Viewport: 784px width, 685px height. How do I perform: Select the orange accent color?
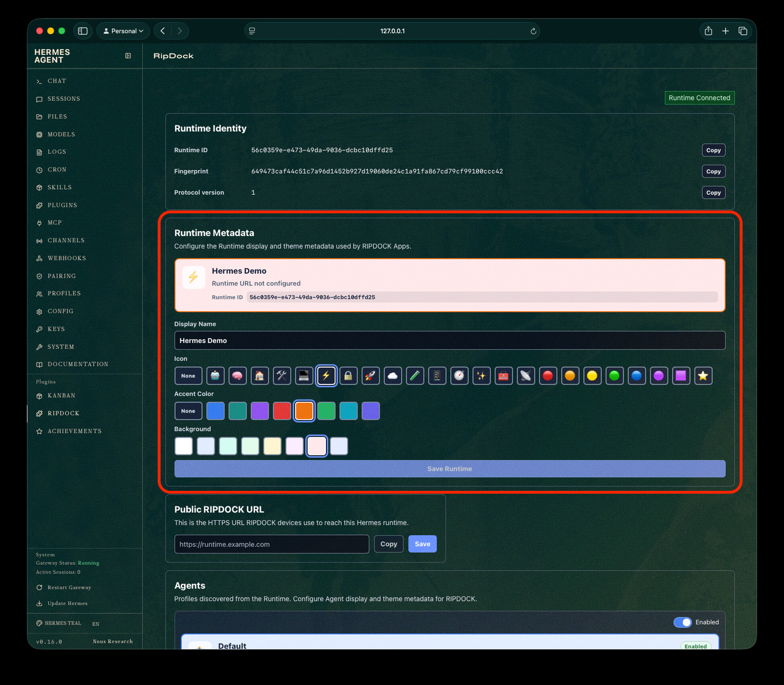point(304,411)
